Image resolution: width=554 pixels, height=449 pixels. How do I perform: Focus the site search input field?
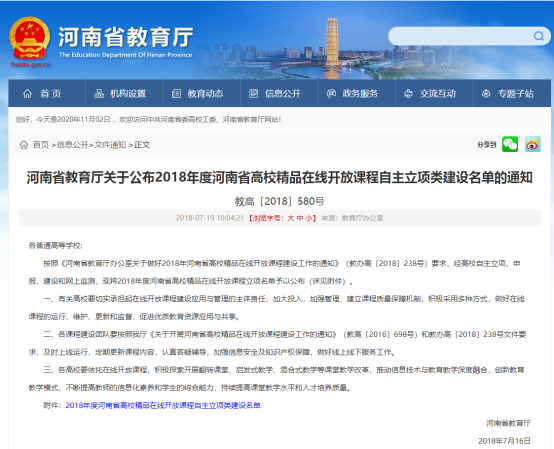point(461,36)
